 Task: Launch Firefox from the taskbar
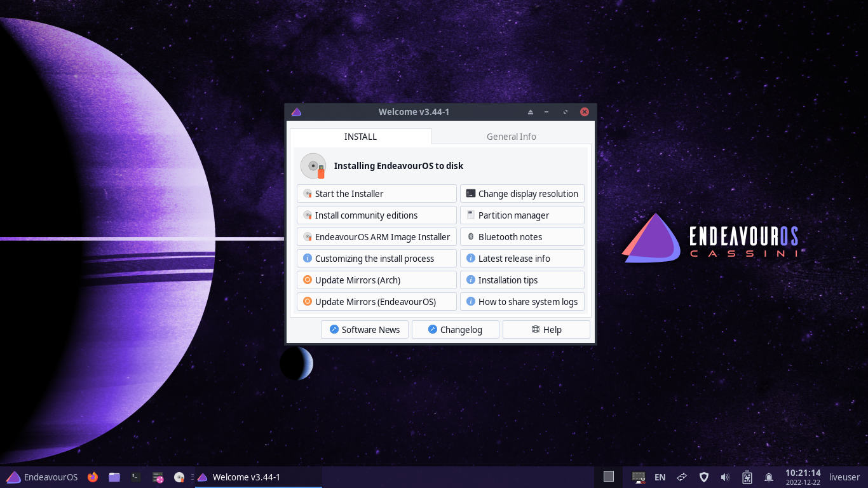pyautogui.click(x=93, y=477)
